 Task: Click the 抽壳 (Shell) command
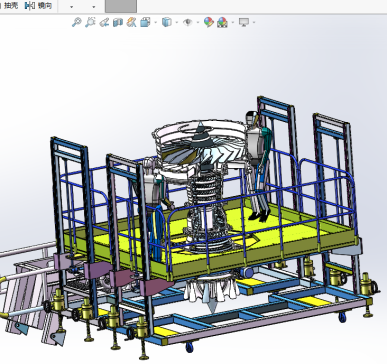click(10, 5)
